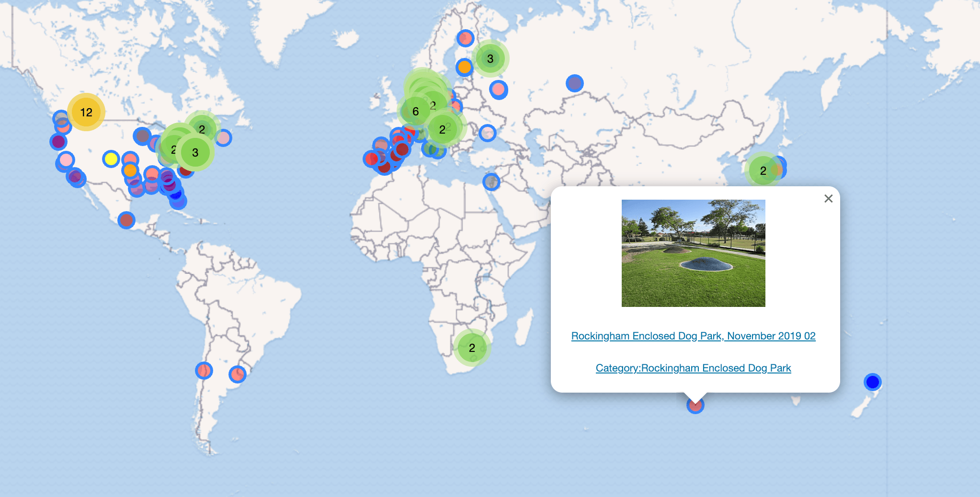Open Category:Rockingham Enclosed Dog Park link
The height and width of the screenshot is (497, 980).
click(x=693, y=368)
